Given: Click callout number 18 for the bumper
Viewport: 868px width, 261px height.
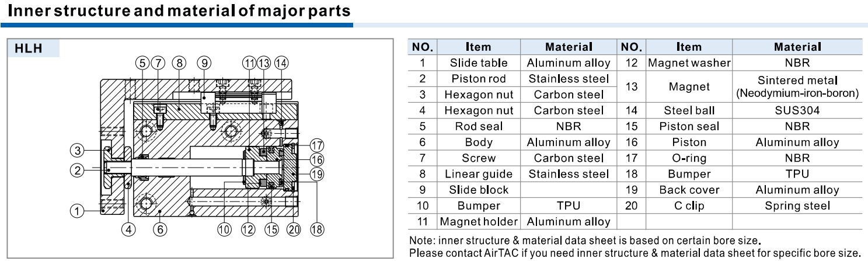Looking at the screenshot, I should tap(317, 229).
